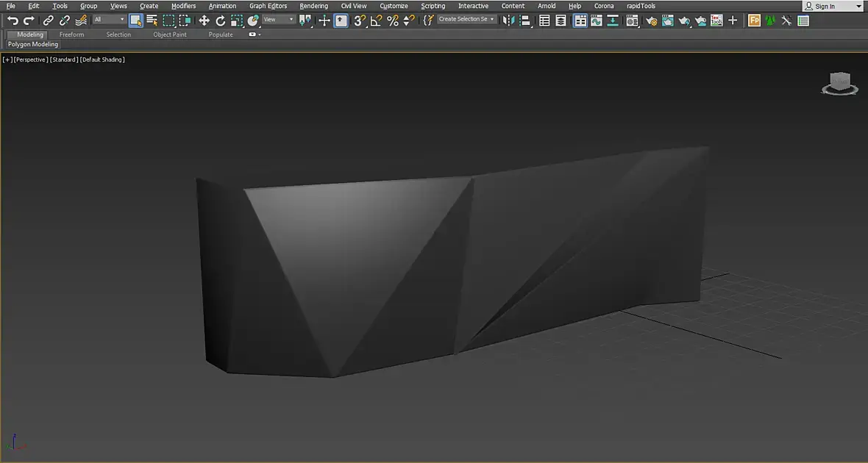868x463 pixels.
Task: Toggle Angle Snap on the toolbar
Action: (x=376, y=21)
